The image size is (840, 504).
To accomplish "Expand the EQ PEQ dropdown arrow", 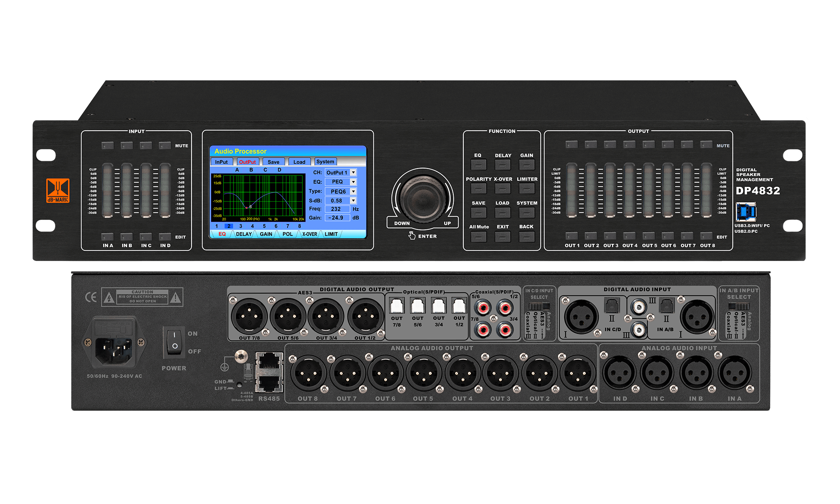I will coord(353,182).
